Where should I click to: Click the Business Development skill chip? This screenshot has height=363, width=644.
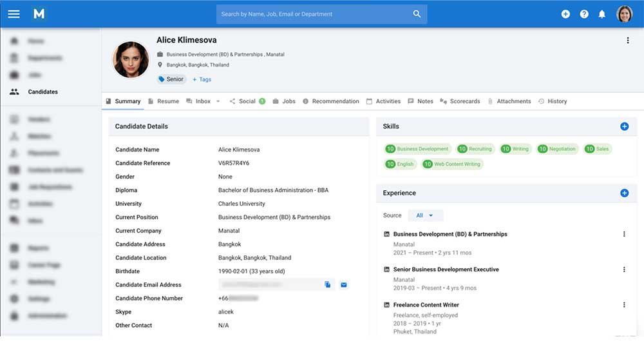418,149
